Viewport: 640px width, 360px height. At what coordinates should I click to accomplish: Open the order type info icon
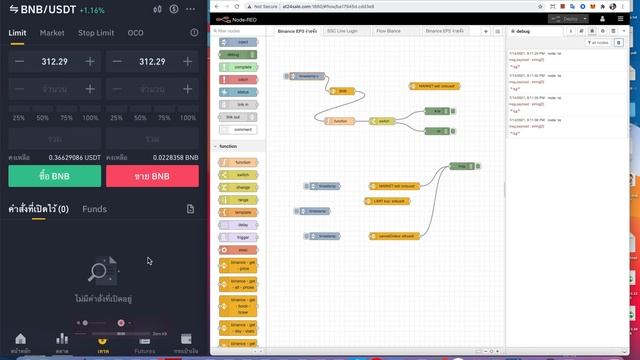click(x=194, y=33)
